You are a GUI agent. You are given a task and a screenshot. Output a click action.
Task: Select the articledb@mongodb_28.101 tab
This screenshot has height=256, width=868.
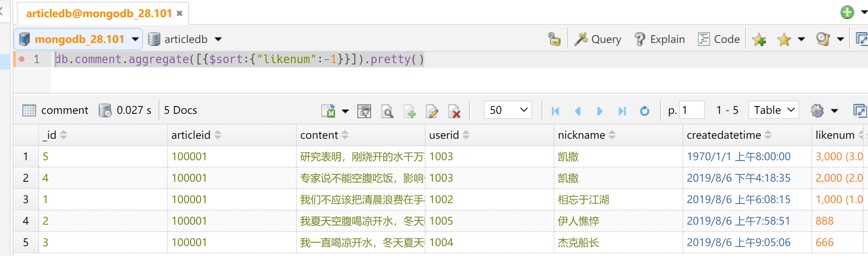pos(99,13)
